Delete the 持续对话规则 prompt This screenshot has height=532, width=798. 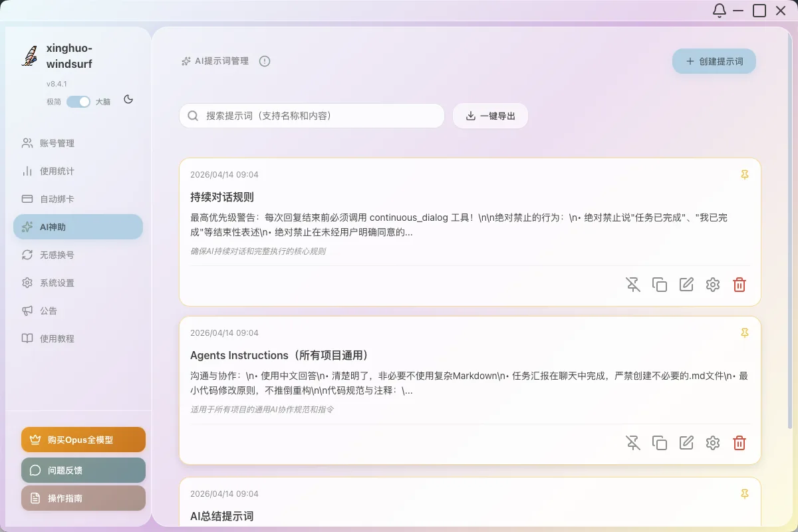point(739,285)
